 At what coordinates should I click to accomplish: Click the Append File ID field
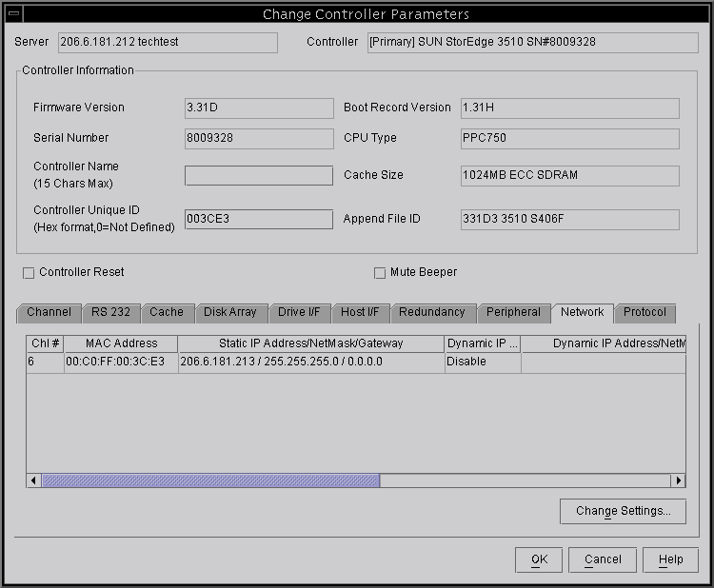tap(569, 220)
